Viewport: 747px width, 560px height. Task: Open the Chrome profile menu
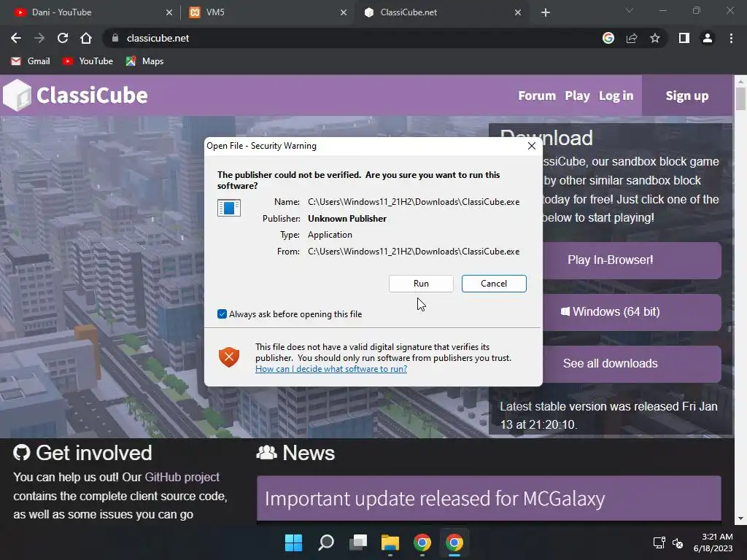(x=708, y=38)
